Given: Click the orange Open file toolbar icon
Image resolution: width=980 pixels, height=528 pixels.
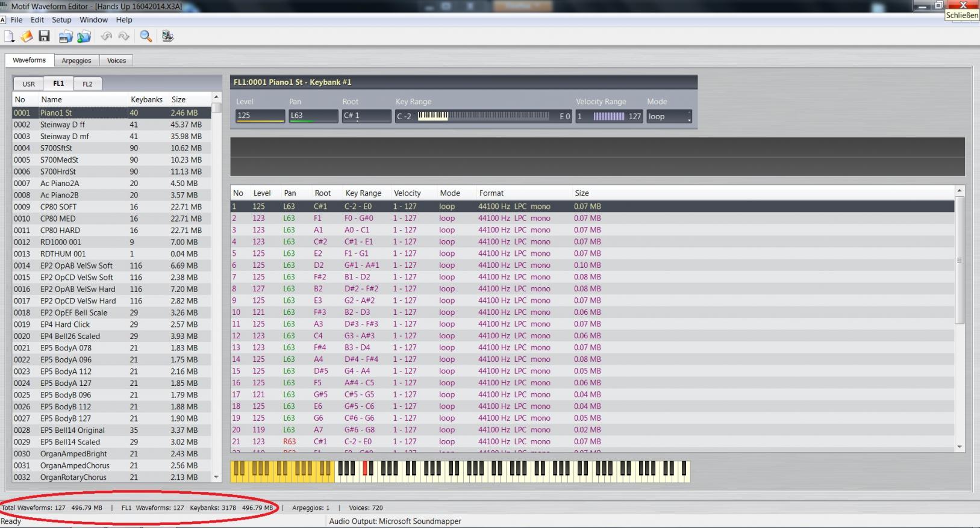Looking at the screenshot, I should click(x=27, y=37).
